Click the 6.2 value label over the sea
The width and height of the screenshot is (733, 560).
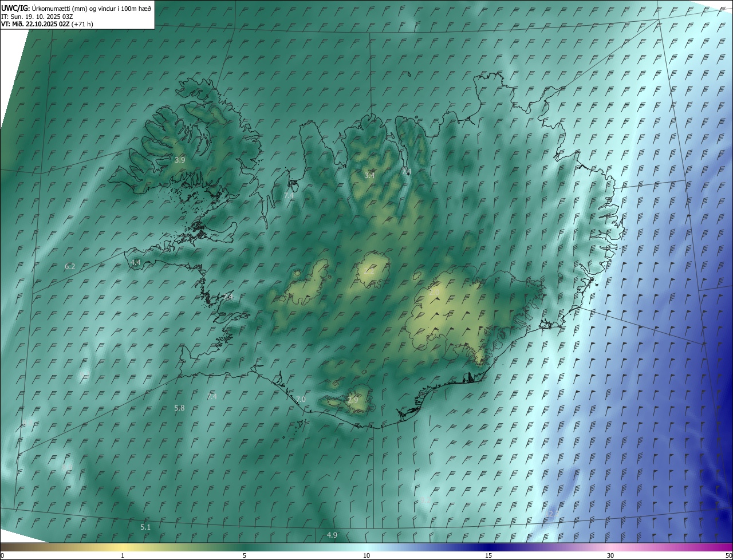click(70, 266)
